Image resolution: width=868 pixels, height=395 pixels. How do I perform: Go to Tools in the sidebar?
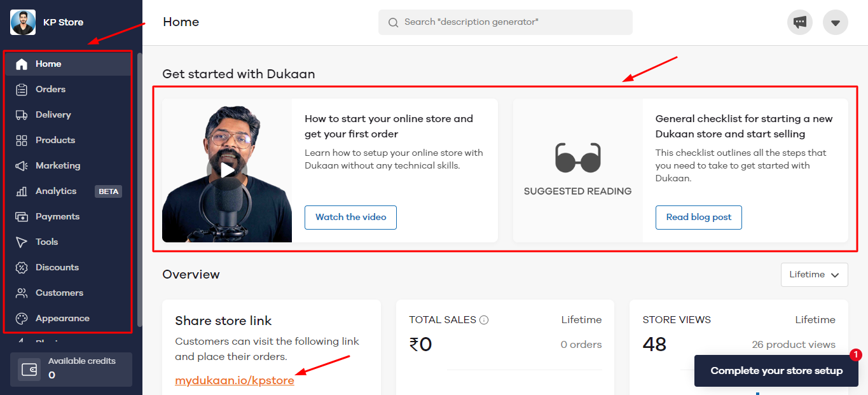(46, 242)
